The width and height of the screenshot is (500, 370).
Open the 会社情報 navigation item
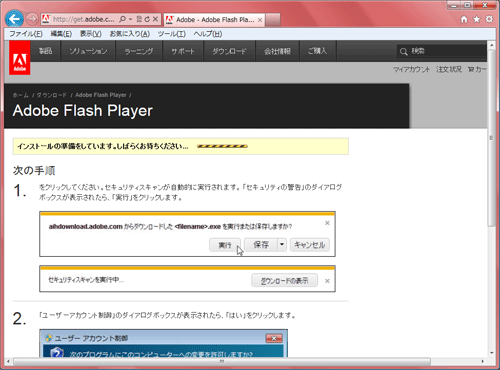coord(278,51)
